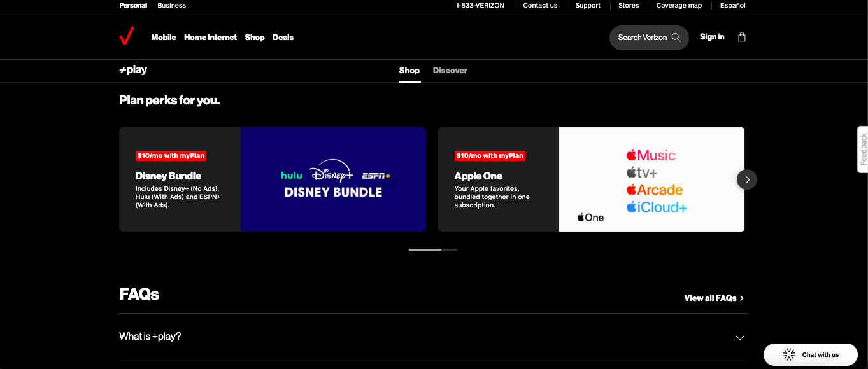Click into the Search Verizon field

pyautogui.click(x=649, y=38)
